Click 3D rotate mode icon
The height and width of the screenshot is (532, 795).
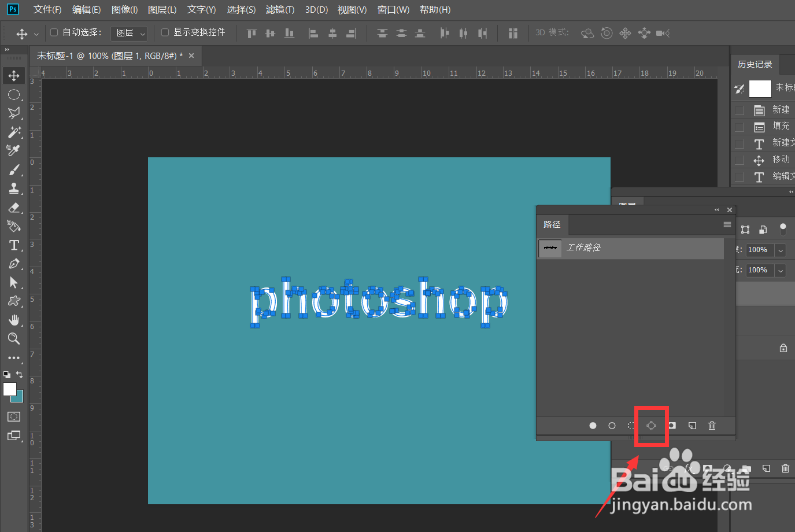(x=587, y=33)
